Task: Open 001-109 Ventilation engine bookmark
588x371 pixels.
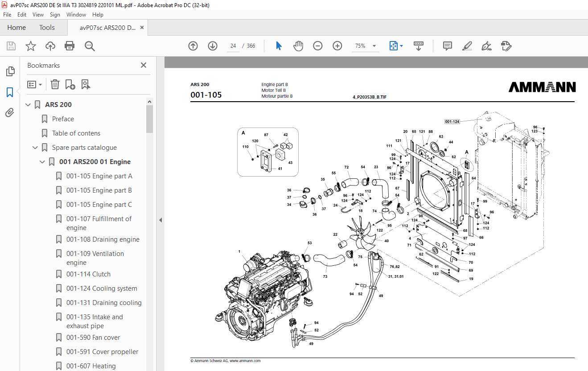Action: (x=95, y=258)
